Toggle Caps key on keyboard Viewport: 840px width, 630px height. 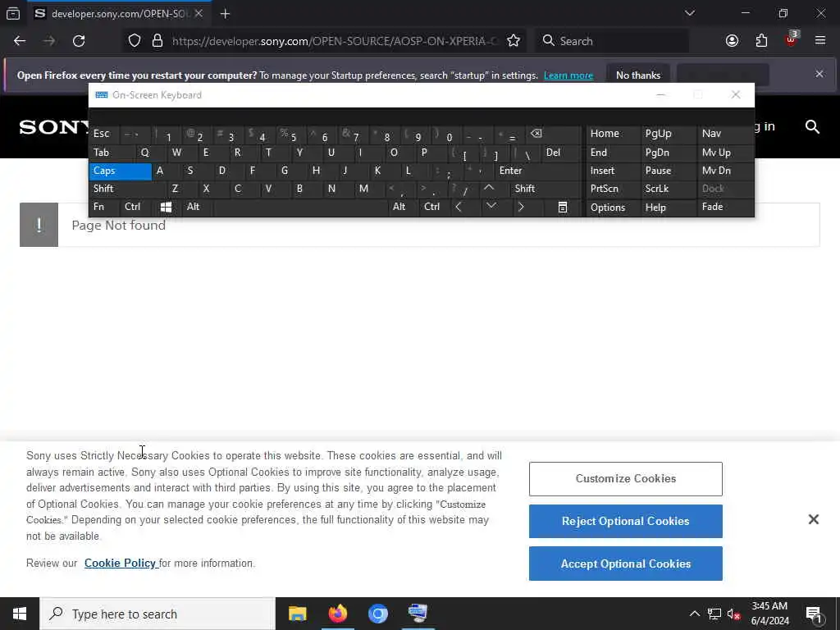pos(120,171)
